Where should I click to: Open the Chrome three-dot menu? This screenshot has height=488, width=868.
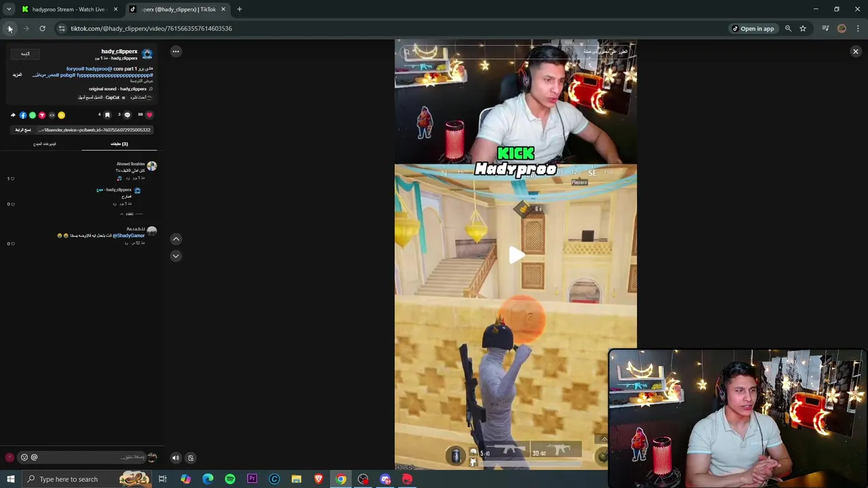pos(858,28)
